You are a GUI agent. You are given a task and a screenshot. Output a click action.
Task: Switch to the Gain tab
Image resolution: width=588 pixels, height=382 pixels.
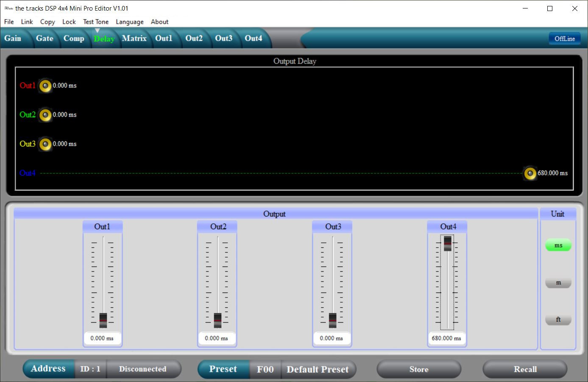pyautogui.click(x=13, y=38)
